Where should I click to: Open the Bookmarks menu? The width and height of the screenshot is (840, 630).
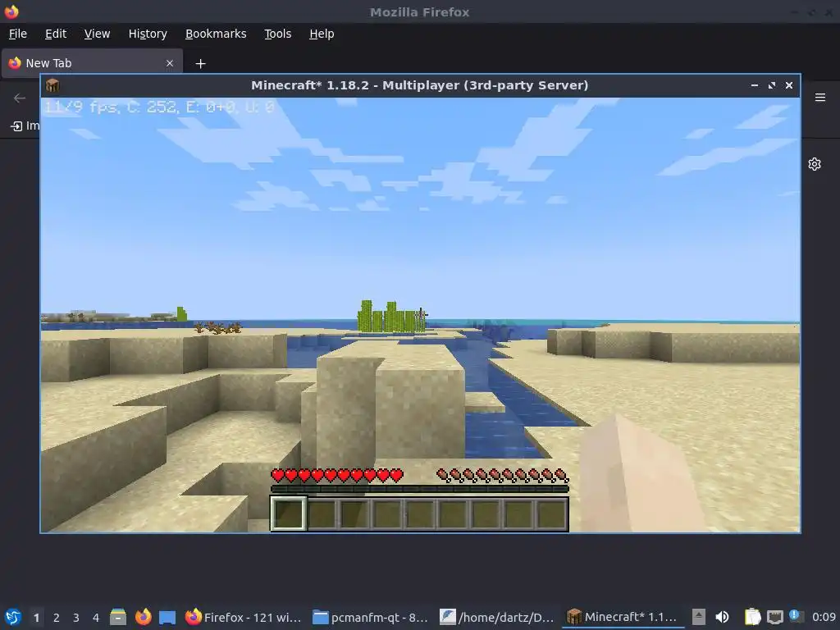[x=216, y=34]
